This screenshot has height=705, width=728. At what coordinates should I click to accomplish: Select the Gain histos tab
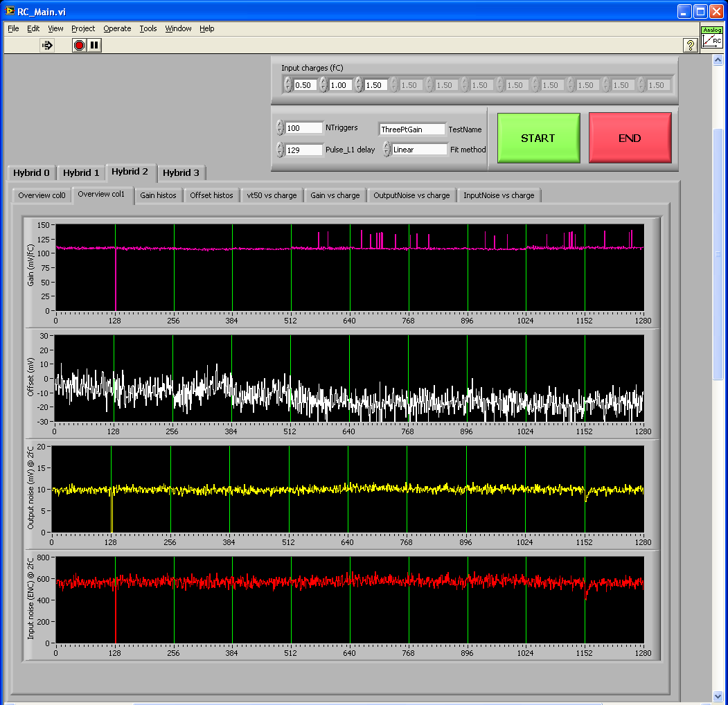click(x=158, y=195)
